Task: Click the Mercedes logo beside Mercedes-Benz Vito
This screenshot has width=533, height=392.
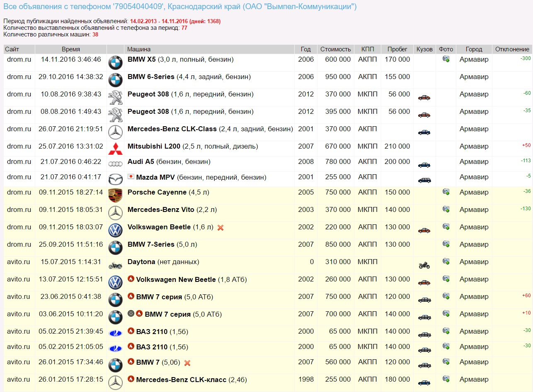Action: (x=115, y=213)
